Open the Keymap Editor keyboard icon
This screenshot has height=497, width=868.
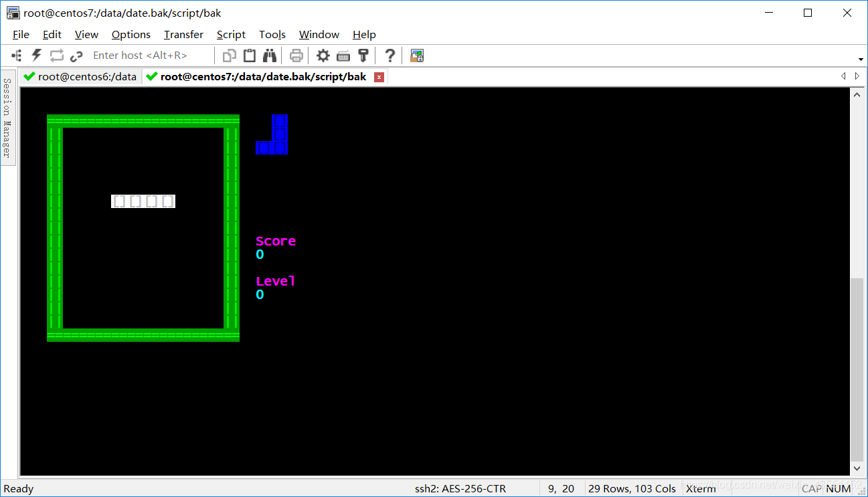pos(343,56)
